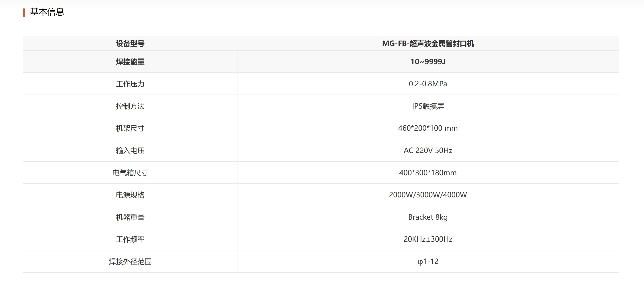Select the 机器重量 row label
The width and height of the screenshot is (644, 291).
coord(130,217)
